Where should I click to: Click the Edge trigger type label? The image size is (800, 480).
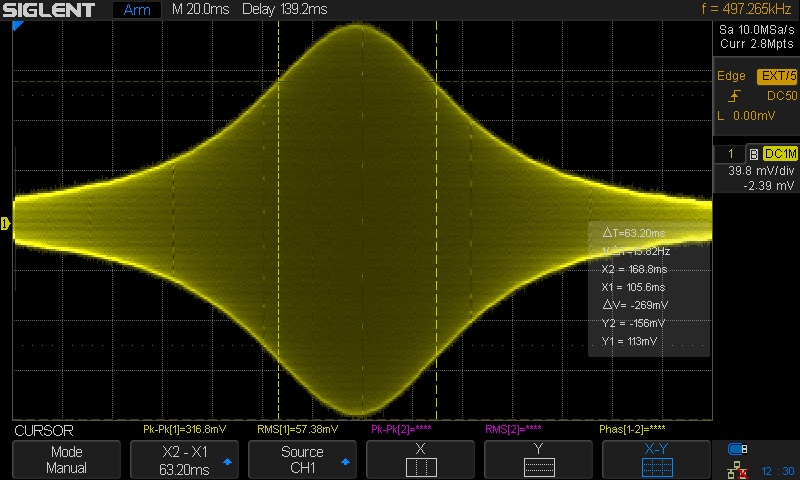coord(733,76)
